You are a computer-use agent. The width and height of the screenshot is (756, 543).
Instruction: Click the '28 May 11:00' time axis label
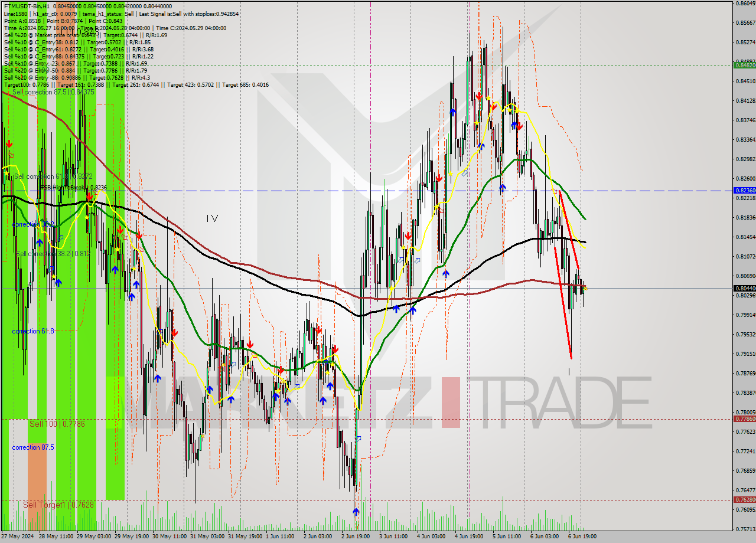(x=56, y=537)
